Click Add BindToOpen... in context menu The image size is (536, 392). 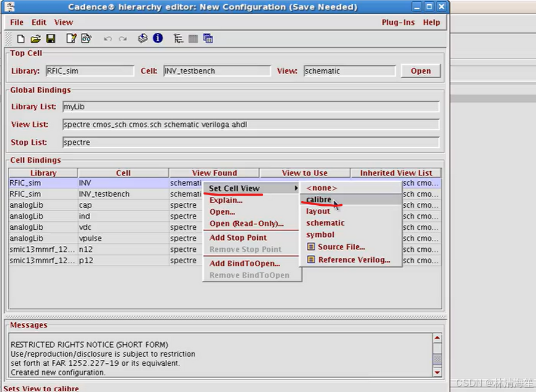coord(251,264)
